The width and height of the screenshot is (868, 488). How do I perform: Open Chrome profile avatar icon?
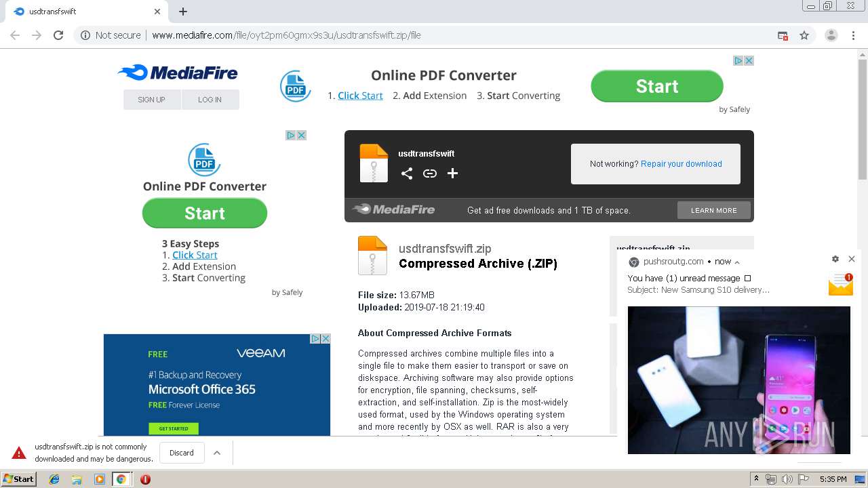click(831, 35)
